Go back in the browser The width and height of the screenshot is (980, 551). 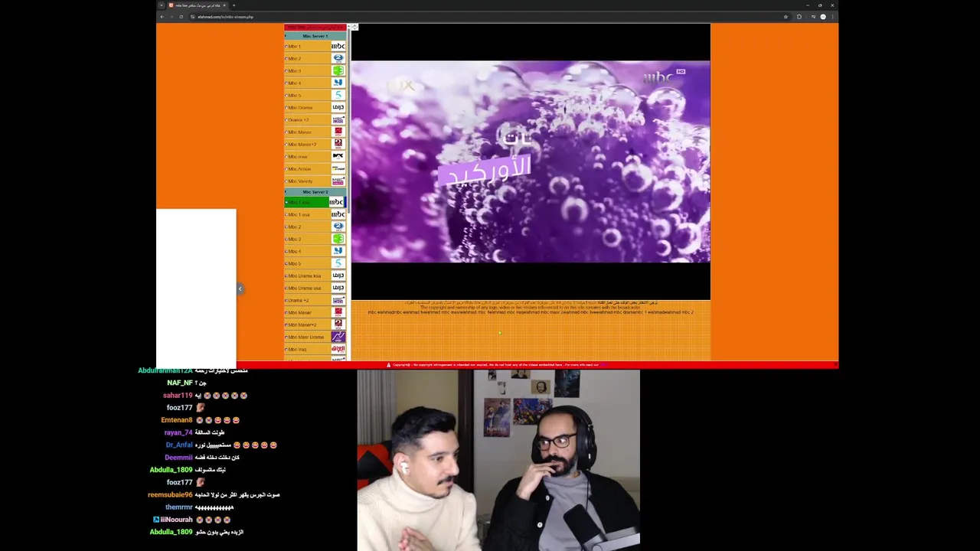(x=162, y=16)
